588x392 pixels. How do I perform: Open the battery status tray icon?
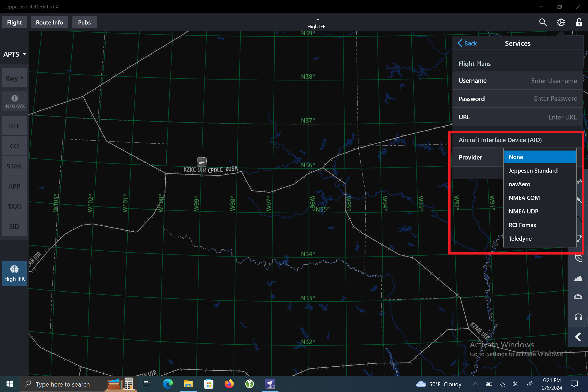pos(489,384)
